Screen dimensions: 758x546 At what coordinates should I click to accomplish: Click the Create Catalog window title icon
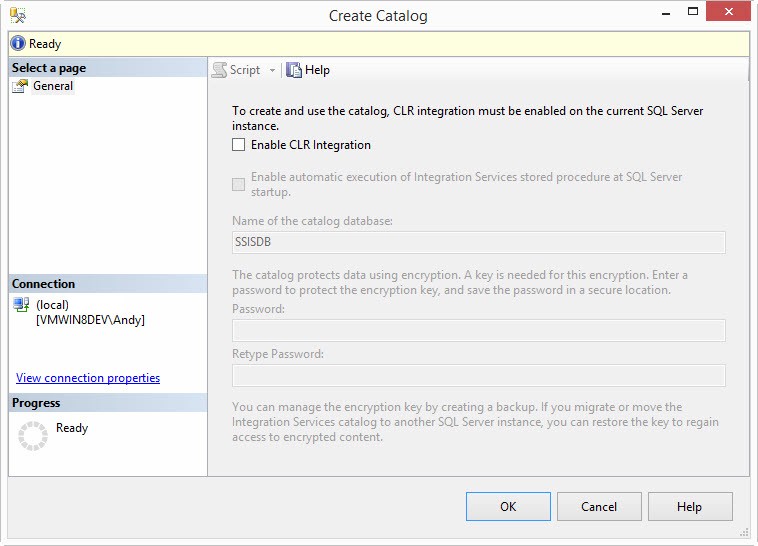(18, 16)
